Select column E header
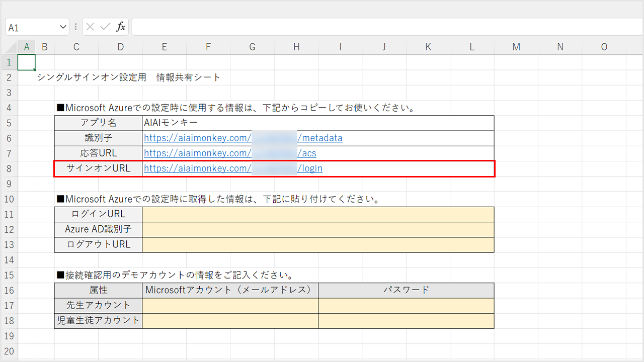 point(165,47)
